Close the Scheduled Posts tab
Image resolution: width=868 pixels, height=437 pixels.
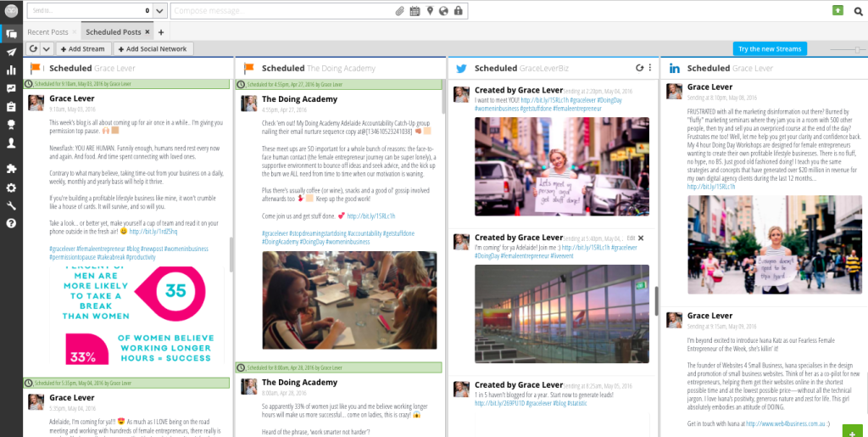pos(147,32)
